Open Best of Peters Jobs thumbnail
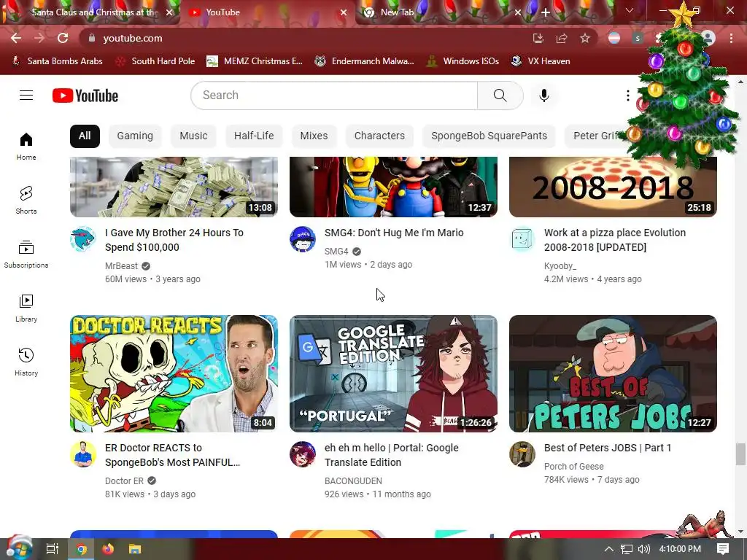747x560 pixels. [x=613, y=373]
